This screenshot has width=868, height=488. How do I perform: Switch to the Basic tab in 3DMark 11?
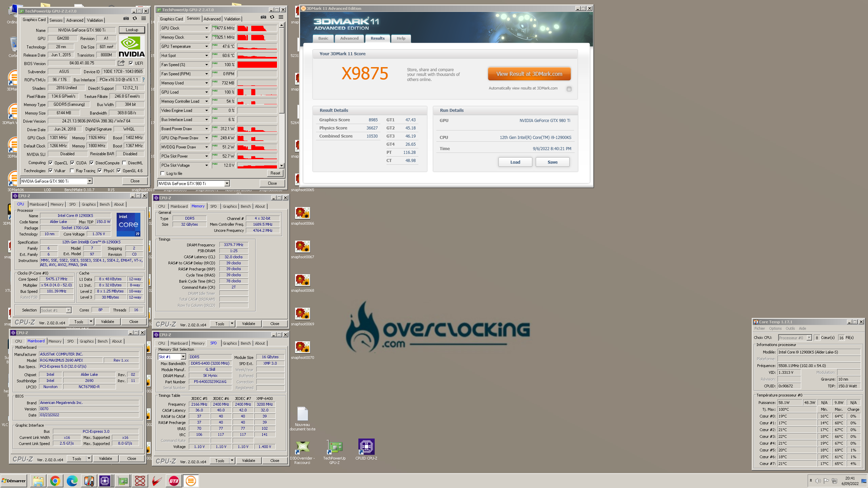click(323, 38)
